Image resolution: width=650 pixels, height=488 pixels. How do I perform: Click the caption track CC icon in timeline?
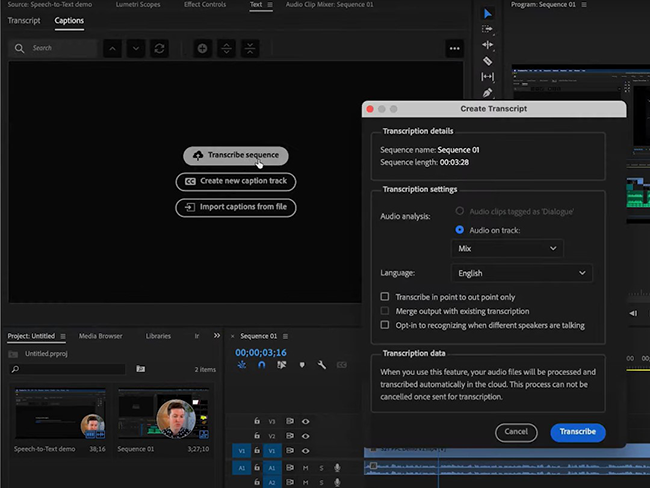[342, 365]
